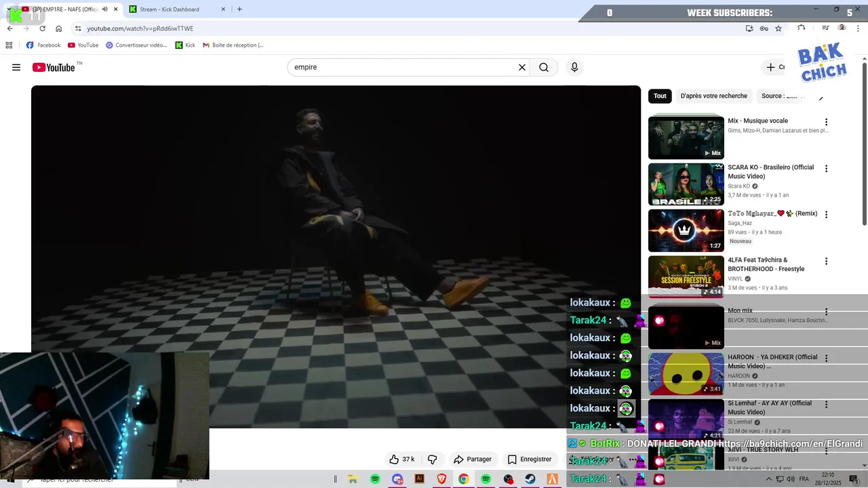Image resolution: width=868 pixels, height=488 pixels.
Task: Clear the search text with X icon
Action: coord(522,67)
